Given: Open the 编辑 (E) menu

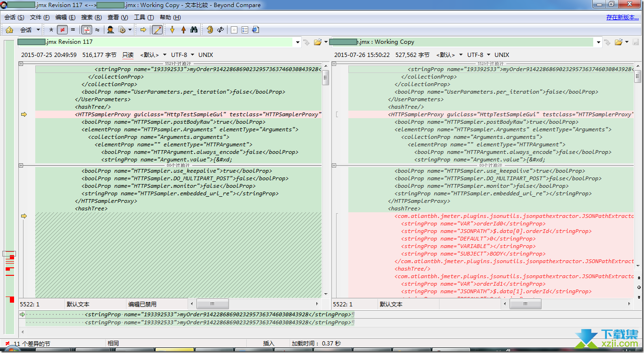Looking at the screenshot, I should [65, 17].
